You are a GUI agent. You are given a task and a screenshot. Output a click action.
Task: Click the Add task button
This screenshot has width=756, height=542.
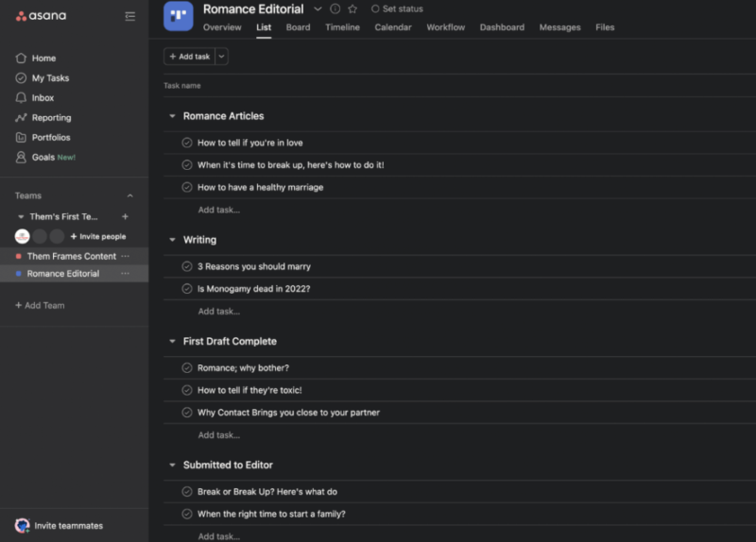pos(189,57)
